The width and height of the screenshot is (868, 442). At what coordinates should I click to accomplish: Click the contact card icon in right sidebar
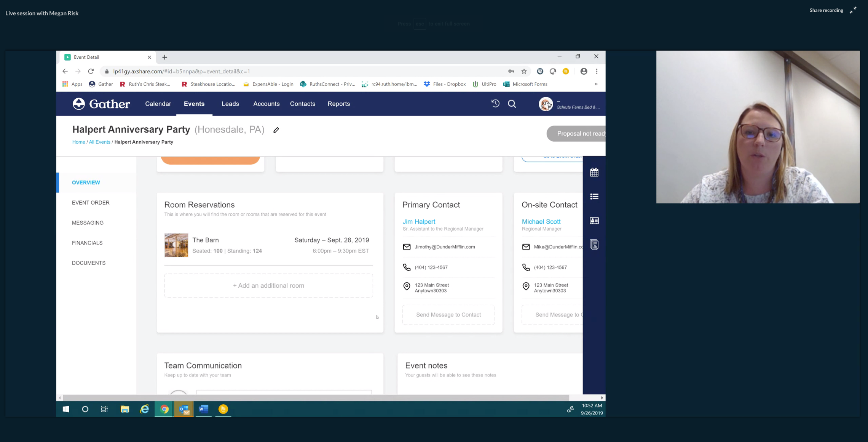pos(594,221)
